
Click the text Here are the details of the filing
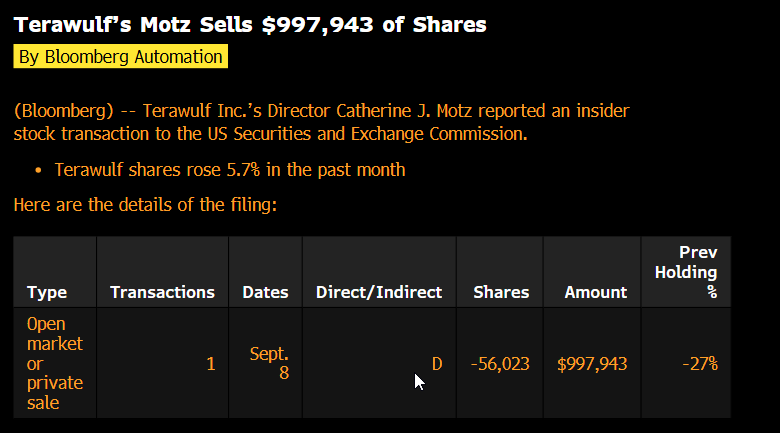point(145,205)
